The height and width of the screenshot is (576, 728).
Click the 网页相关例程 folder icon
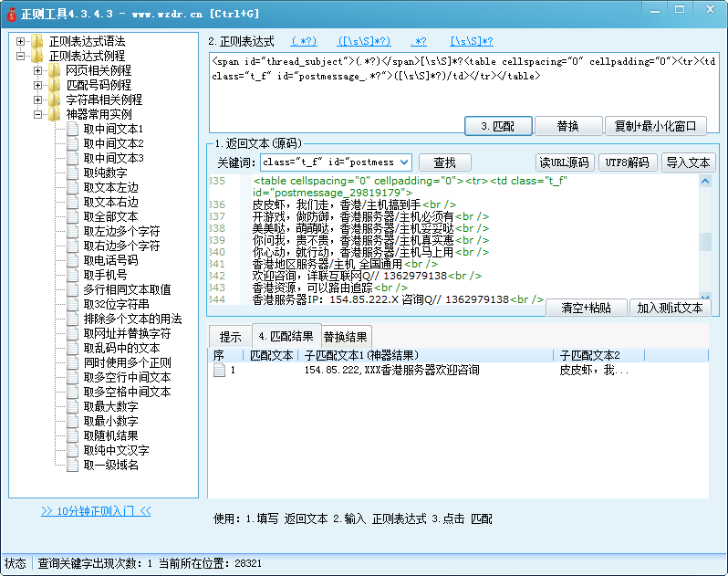point(55,70)
